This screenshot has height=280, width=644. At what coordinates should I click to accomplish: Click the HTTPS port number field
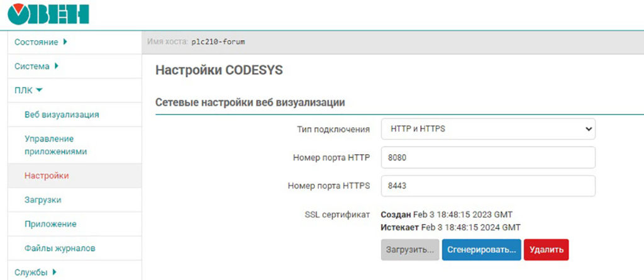coord(488,186)
